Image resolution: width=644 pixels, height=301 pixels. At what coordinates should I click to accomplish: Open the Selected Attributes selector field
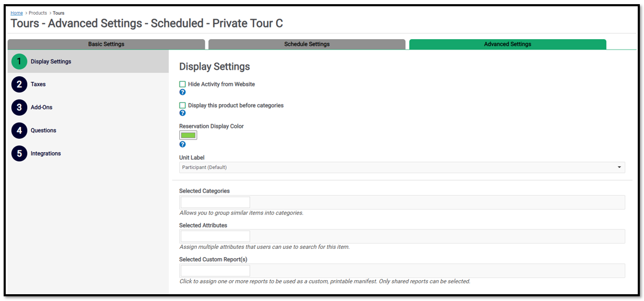402,236
